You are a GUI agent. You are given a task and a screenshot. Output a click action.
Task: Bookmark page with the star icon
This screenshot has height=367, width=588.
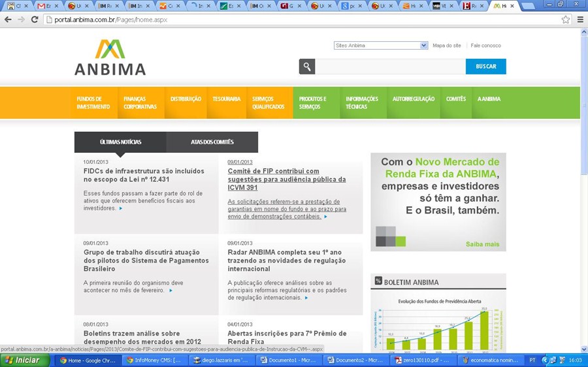566,20
